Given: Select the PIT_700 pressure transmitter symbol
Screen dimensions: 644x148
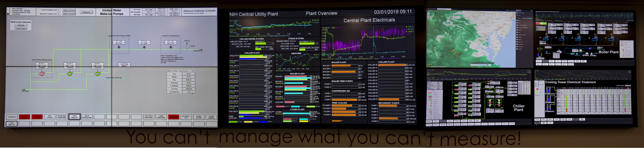Looking at the screenshot, I should [119, 47].
